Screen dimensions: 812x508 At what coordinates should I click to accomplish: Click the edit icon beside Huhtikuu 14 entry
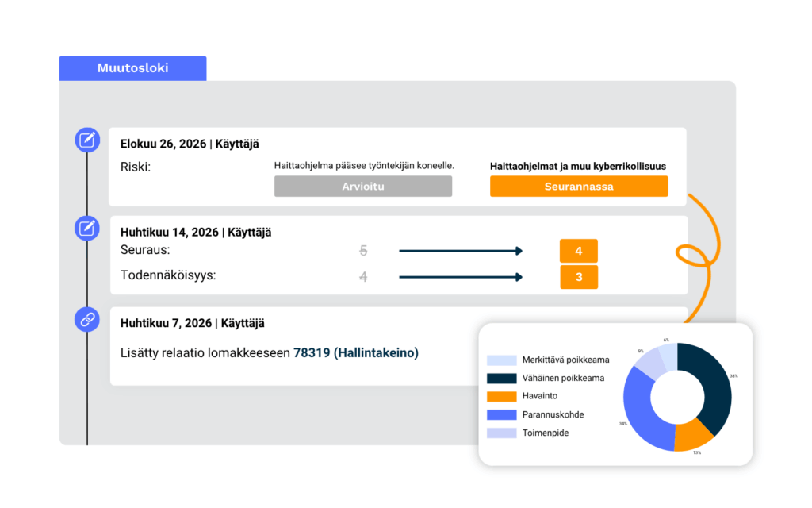point(87,228)
